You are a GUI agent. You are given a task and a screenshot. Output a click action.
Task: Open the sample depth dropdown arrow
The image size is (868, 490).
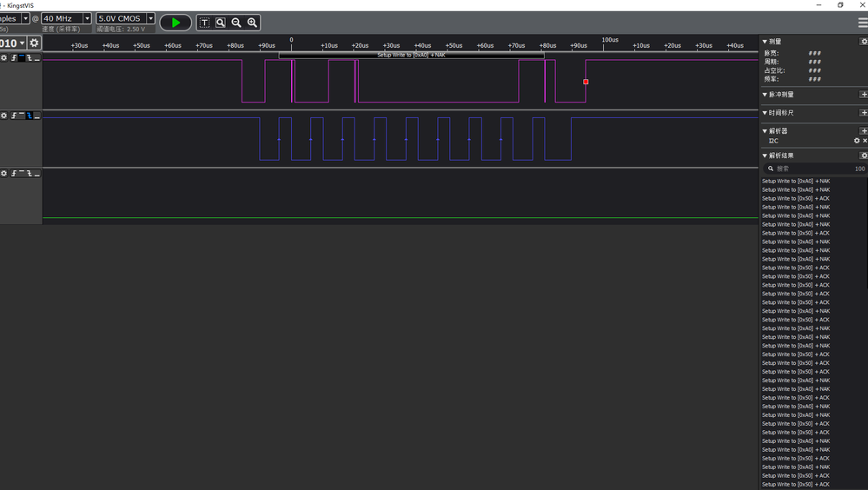[25, 18]
